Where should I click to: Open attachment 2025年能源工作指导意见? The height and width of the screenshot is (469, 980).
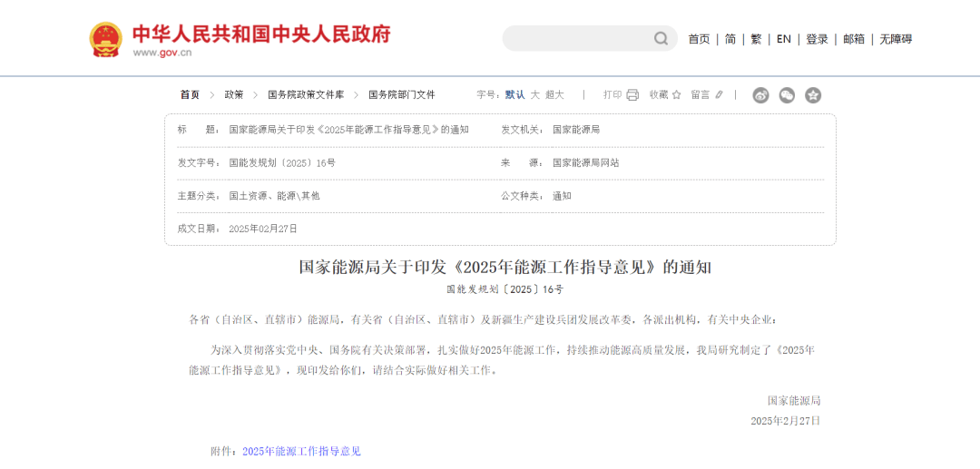(302, 452)
